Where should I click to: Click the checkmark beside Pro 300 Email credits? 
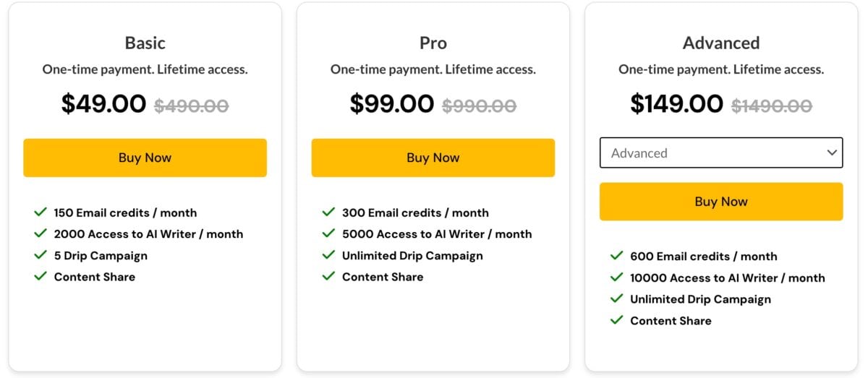328,212
